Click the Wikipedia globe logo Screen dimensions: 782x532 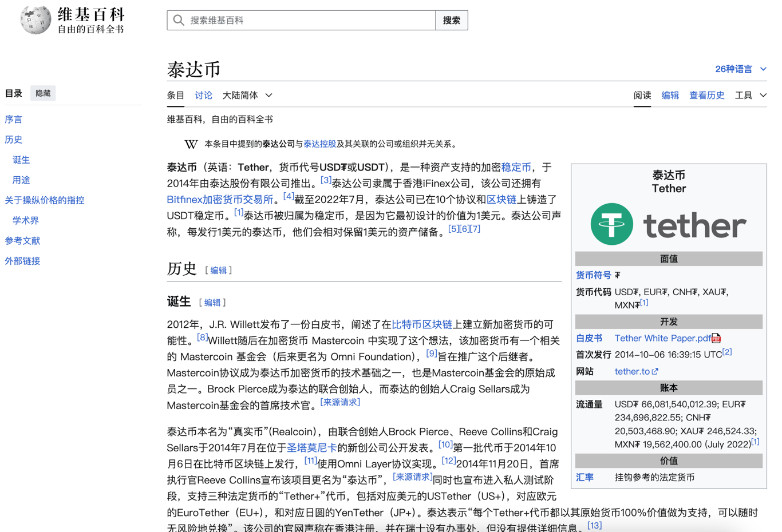click(35, 20)
